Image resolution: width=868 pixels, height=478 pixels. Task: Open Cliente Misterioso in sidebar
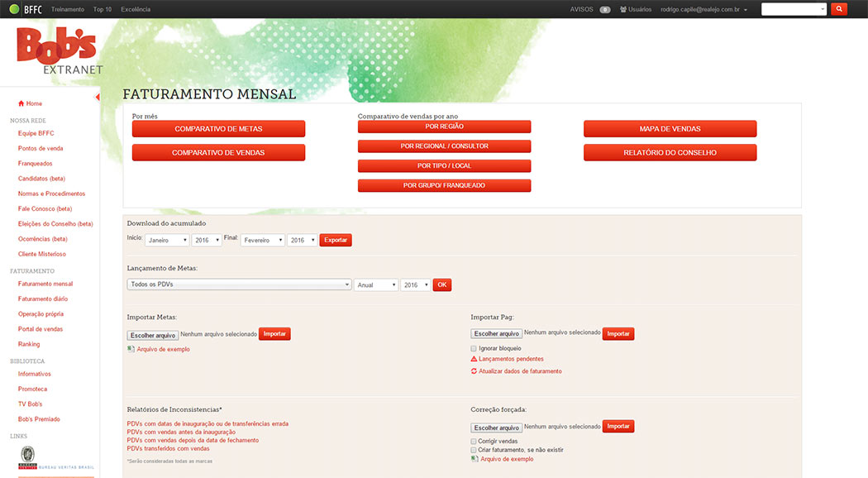click(x=42, y=254)
